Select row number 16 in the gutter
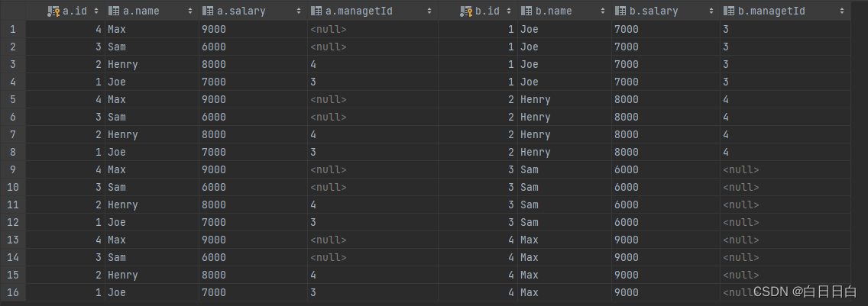This screenshot has height=306, width=868. point(12,292)
